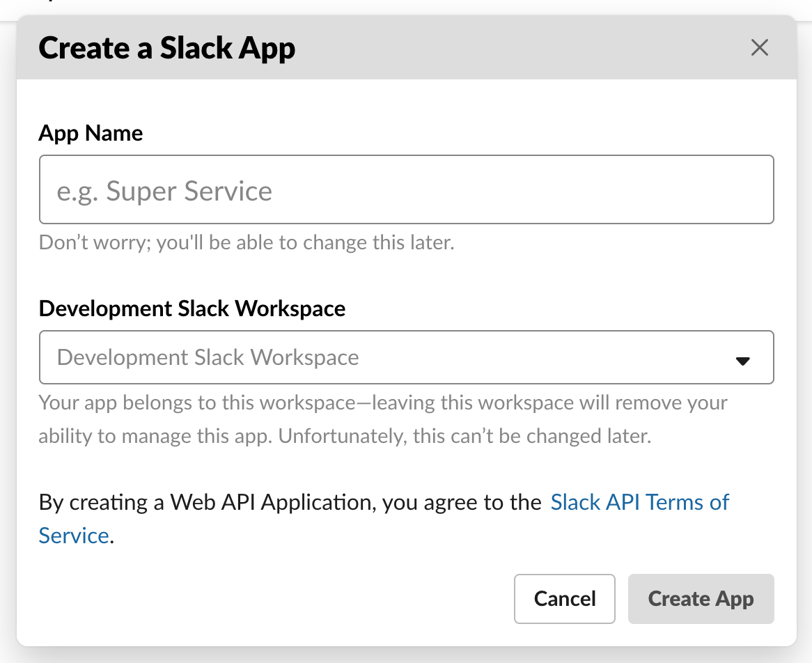Click the App Name text field
Viewport: 812px width, 663px height.
(x=406, y=189)
